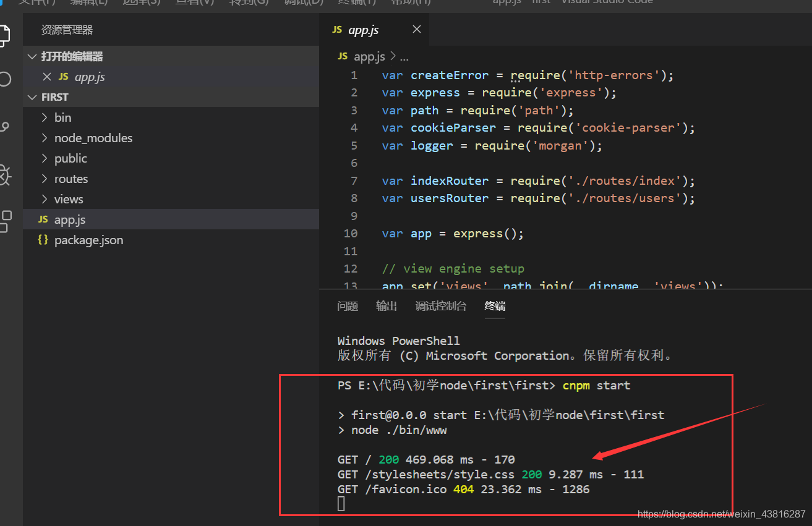Image resolution: width=812 pixels, height=526 pixels.
Task: Switch to the app.js editor tab
Action: (x=374, y=30)
